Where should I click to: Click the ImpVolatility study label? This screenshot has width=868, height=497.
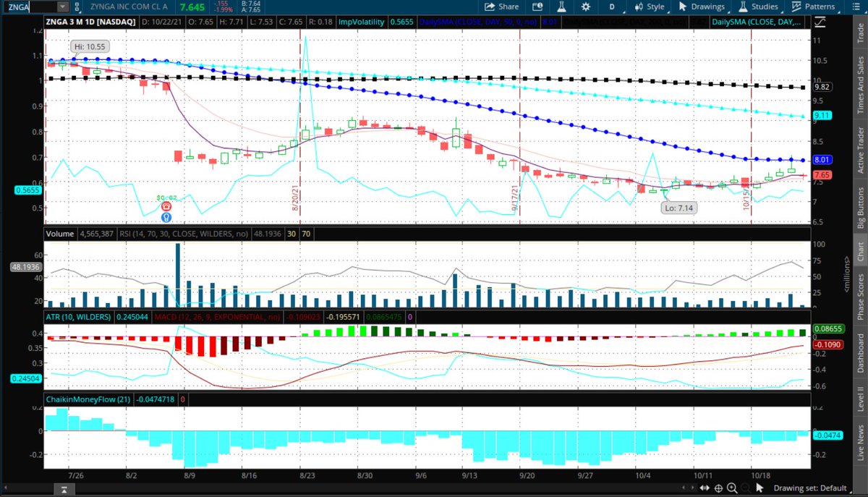[x=360, y=22]
